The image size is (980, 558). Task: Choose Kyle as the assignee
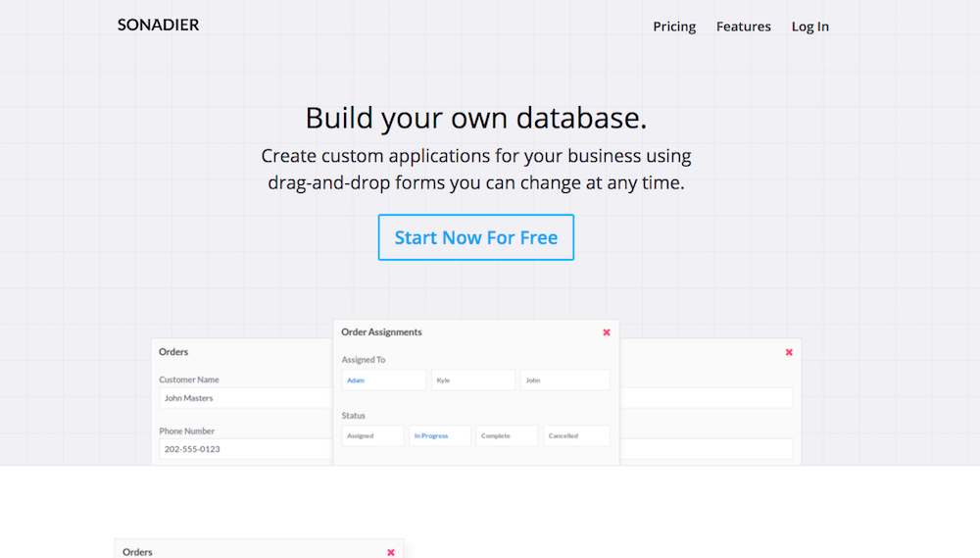[x=472, y=380]
